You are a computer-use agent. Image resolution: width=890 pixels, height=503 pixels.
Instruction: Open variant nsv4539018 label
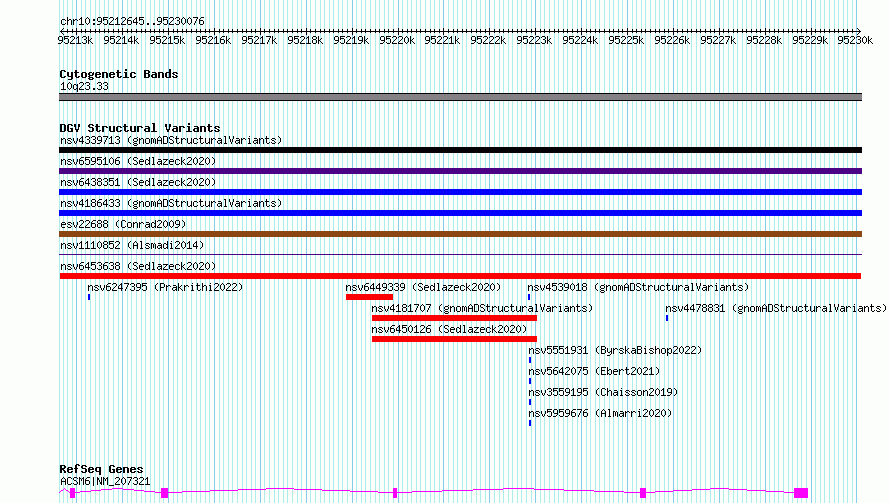click(x=638, y=287)
